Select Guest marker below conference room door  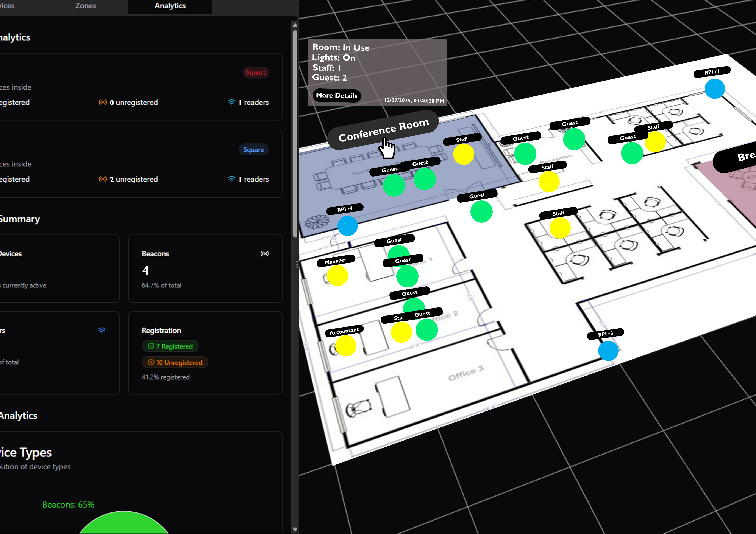click(481, 212)
